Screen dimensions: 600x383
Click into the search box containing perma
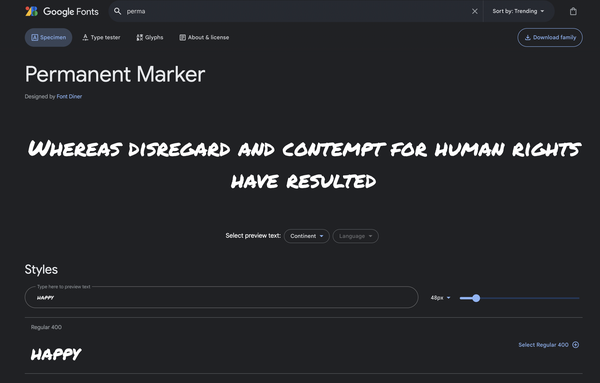tap(295, 11)
